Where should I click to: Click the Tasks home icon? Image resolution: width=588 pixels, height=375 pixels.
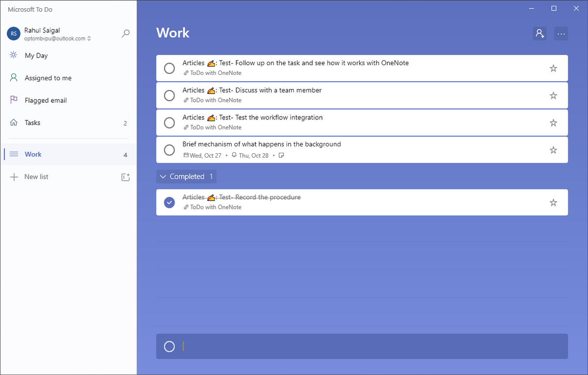[14, 122]
